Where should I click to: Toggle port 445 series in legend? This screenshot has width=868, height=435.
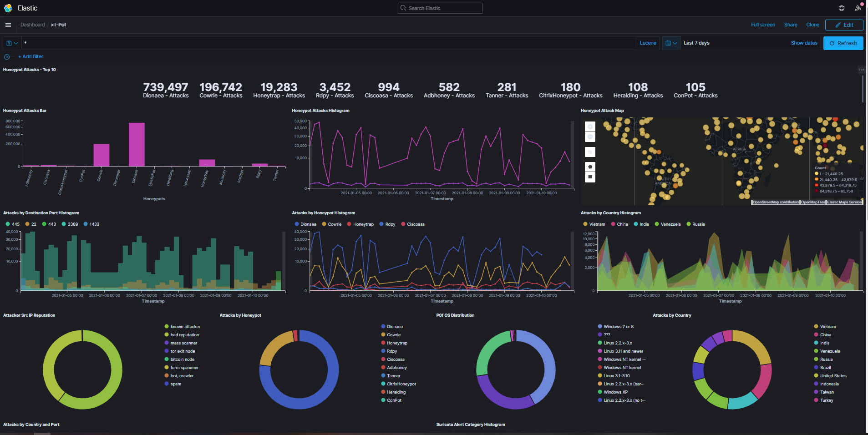[x=12, y=224]
